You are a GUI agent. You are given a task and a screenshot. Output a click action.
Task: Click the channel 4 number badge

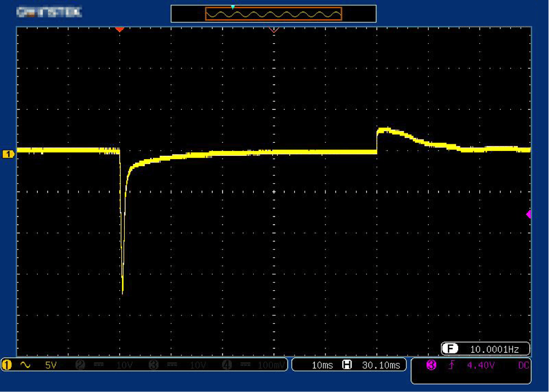[227, 365]
